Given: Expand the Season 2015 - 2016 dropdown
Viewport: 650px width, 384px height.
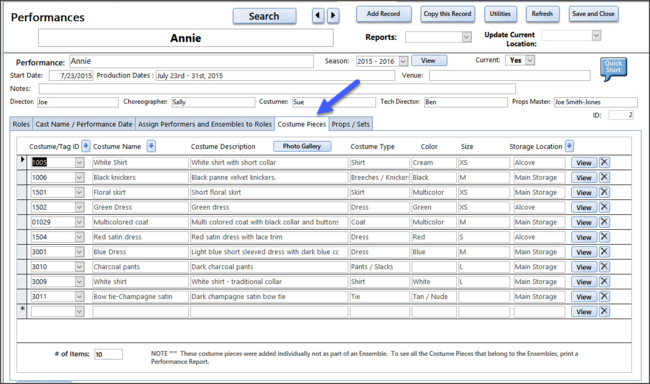Looking at the screenshot, I should (x=403, y=61).
